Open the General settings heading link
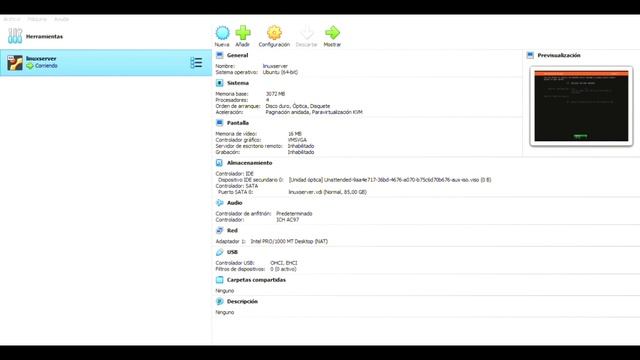 (x=238, y=55)
